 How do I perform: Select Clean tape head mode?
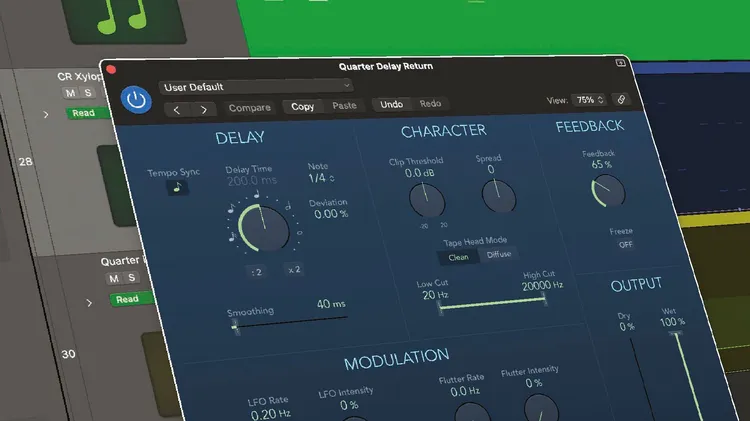pyautogui.click(x=458, y=257)
